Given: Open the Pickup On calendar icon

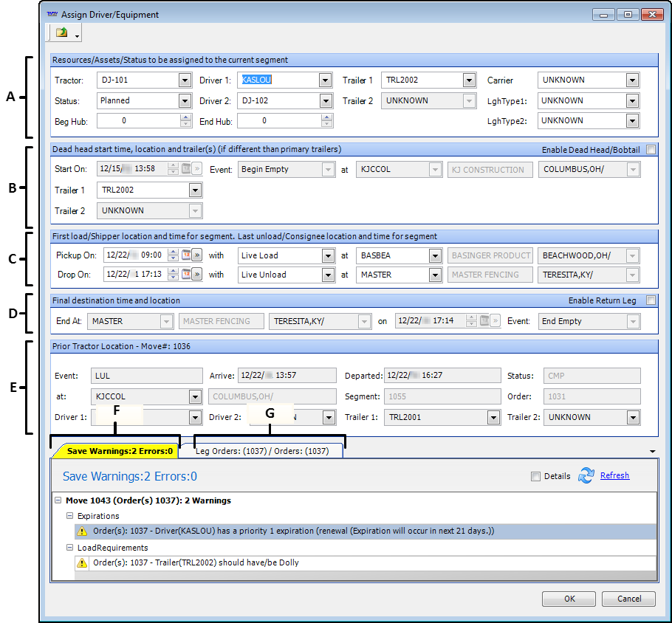Looking at the screenshot, I should click(x=186, y=255).
